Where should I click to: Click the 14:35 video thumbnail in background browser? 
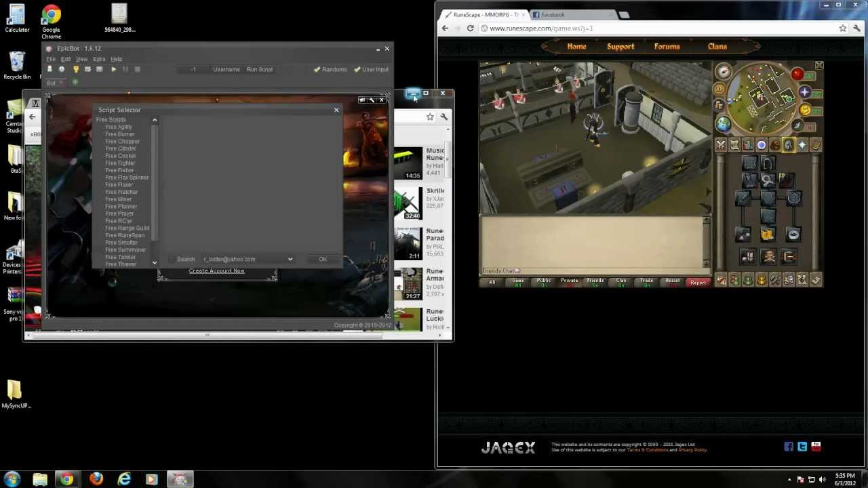408,163
